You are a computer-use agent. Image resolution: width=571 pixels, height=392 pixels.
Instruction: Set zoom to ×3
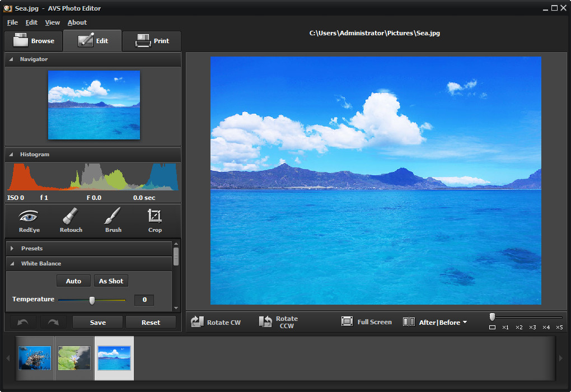(x=532, y=327)
